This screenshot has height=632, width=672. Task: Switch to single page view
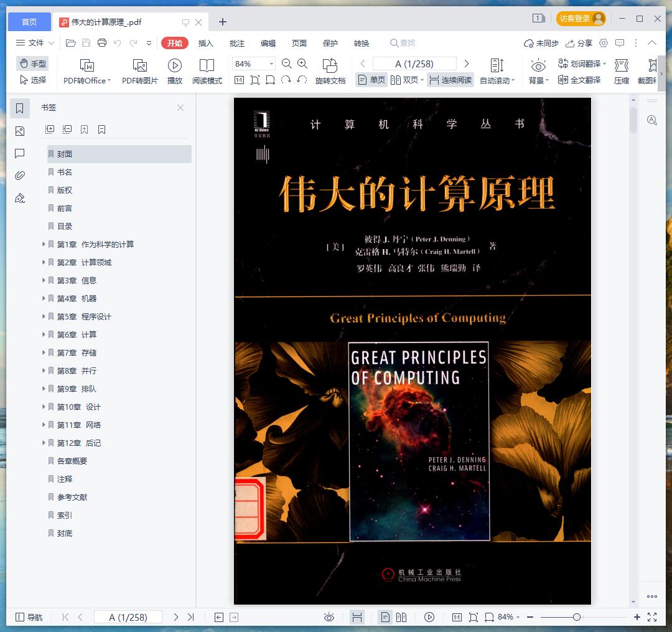tap(371, 80)
